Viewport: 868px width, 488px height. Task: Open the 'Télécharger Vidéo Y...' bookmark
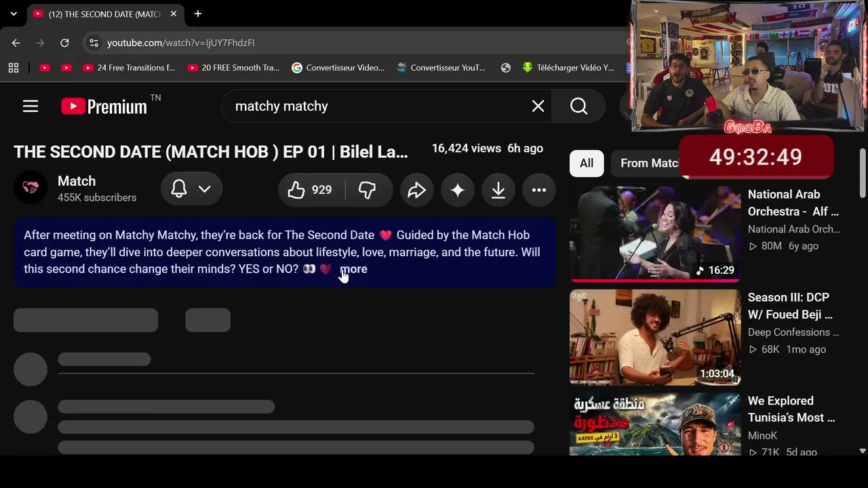pos(568,68)
